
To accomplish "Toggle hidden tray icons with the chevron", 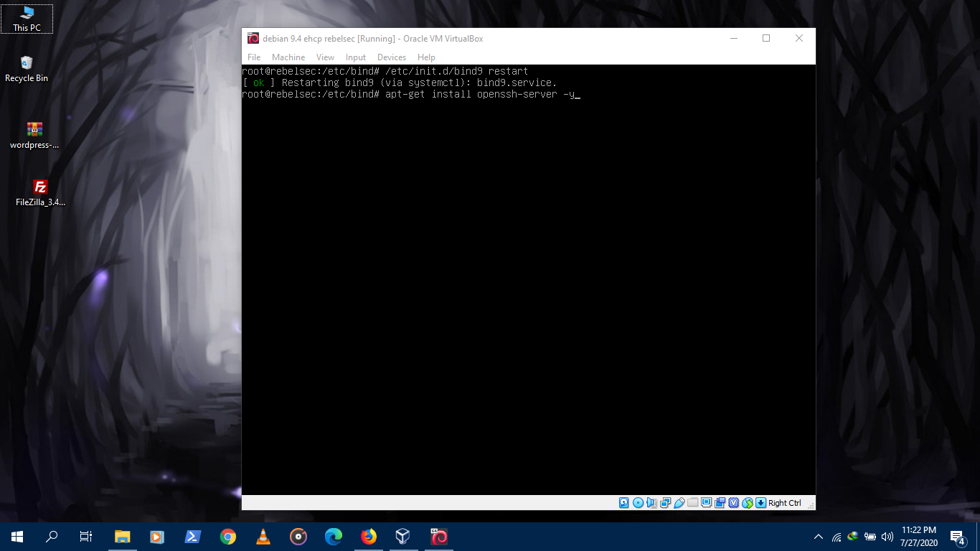I will [818, 536].
